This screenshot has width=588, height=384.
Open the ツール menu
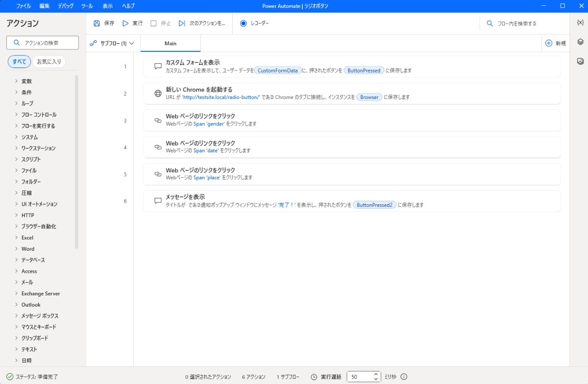(87, 6)
